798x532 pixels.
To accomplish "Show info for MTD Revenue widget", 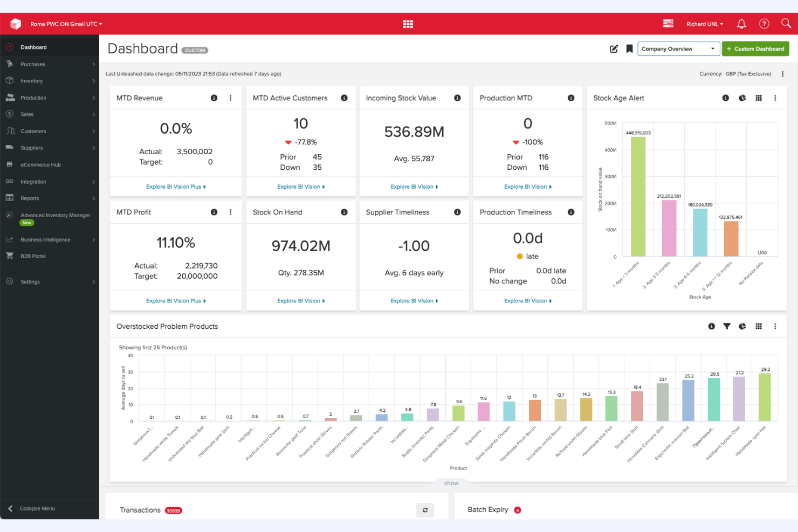I will (x=214, y=98).
